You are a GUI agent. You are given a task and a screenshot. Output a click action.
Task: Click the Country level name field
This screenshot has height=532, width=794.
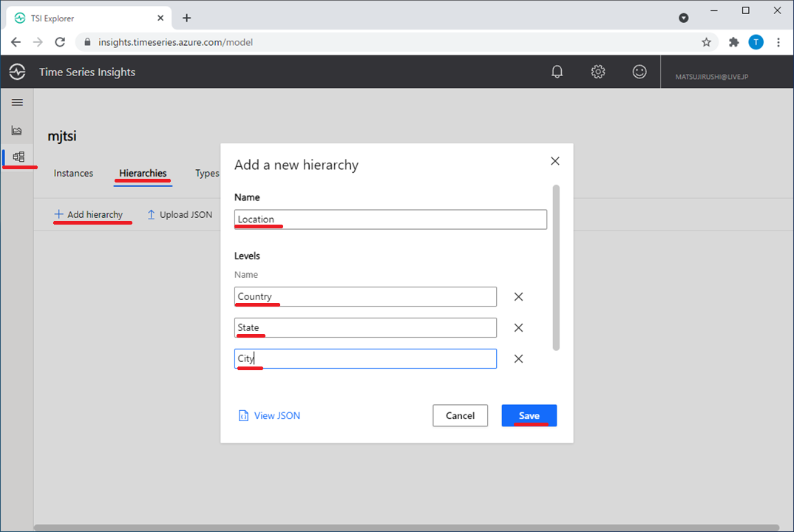click(x=365, y=296)
